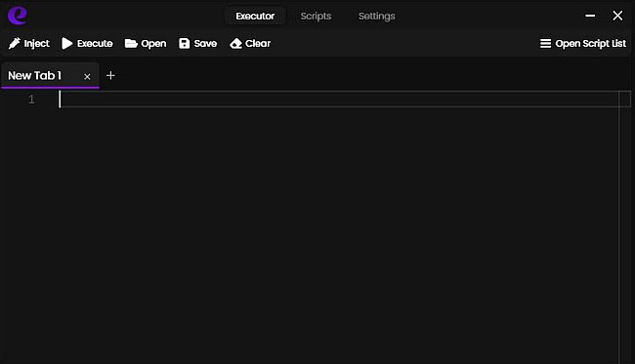Click the Open Script List text
The width and height of the screenshot is (635, 364).
[x=590, y=43]
